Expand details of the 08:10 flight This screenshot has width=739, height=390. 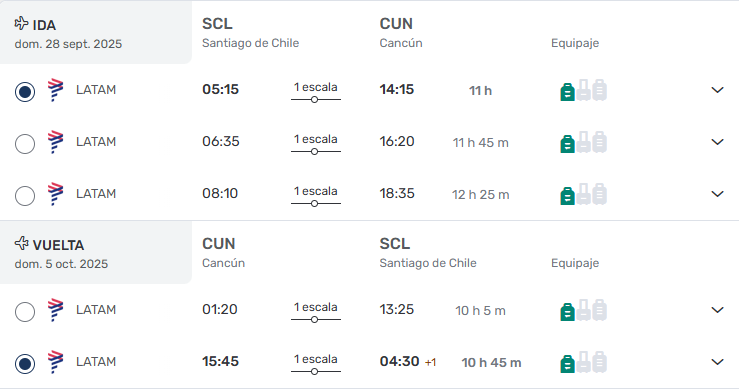pos(717,194)
